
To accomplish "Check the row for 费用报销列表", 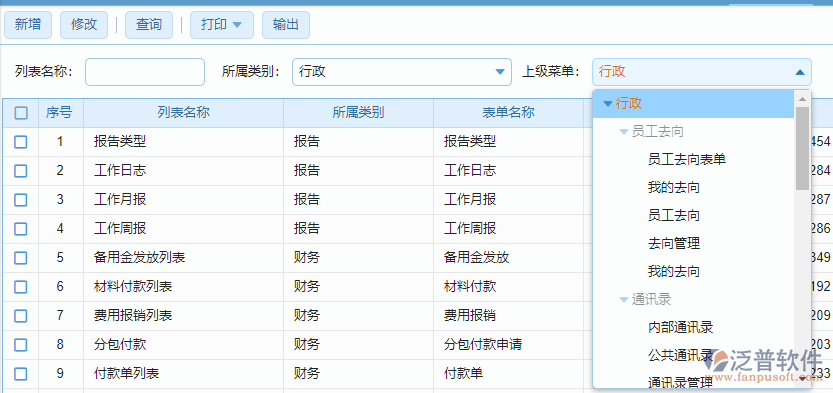I will [x=21, y=316].
